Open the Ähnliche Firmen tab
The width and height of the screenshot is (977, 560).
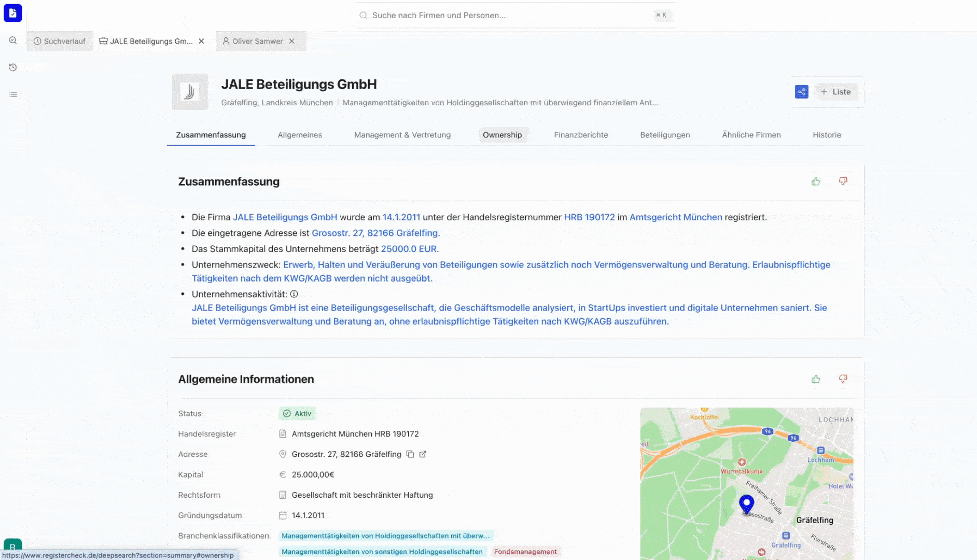pos(751,135)
